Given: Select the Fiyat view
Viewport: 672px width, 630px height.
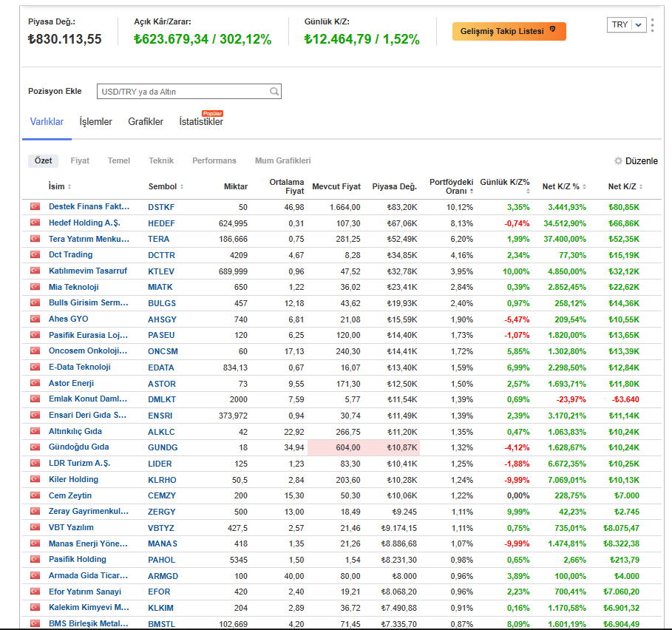Looking at the screenshot, I should pos(80,160).
